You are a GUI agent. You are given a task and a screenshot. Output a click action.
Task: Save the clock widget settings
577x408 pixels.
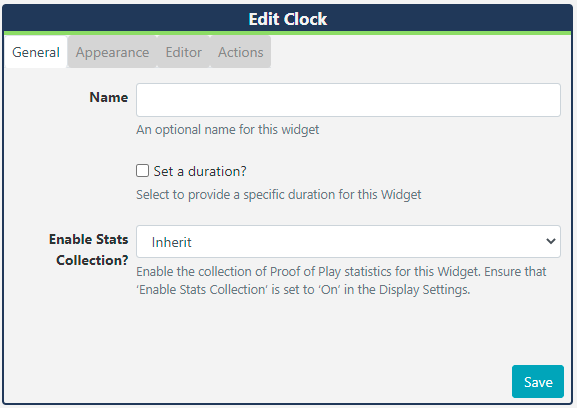[x=538, y=382]
